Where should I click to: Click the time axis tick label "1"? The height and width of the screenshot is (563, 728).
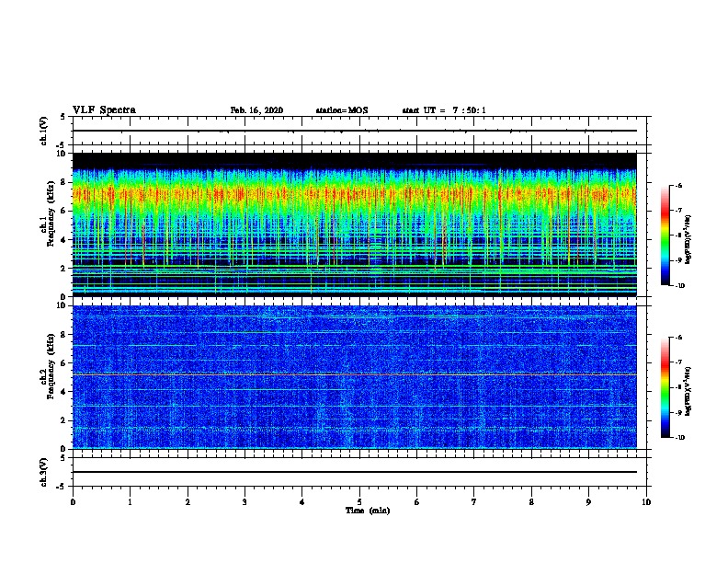point(130,501)
